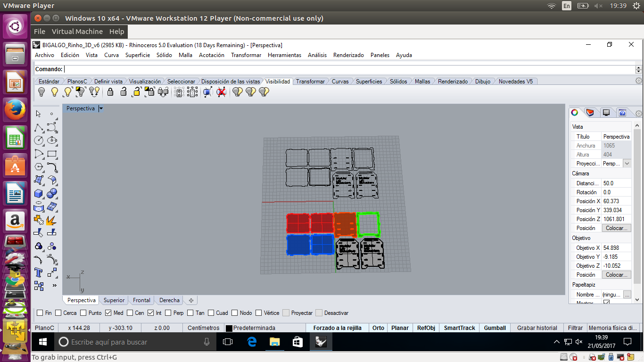Select the Text object tool

pyautogui.click(x=39, y=272)
